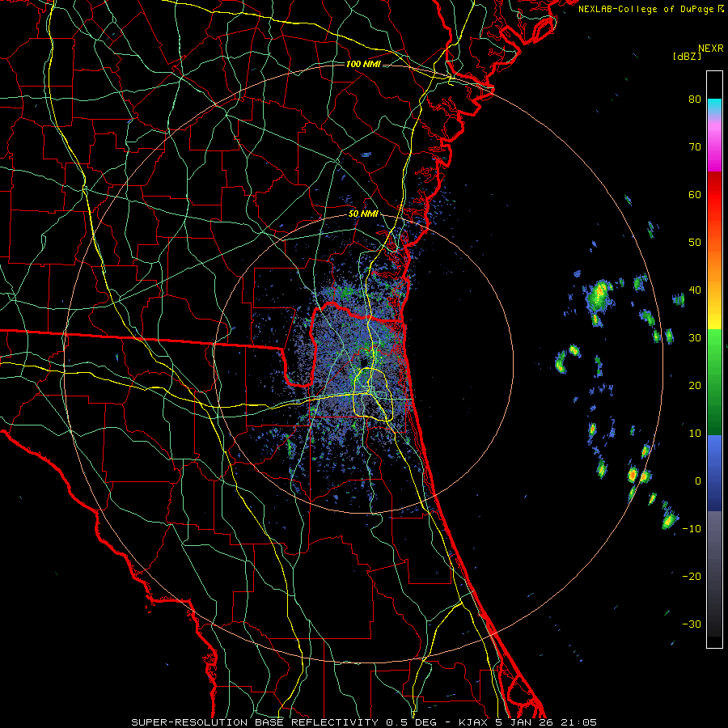The width and height of the screenshot is (728, 728).
Task: Click the Super-Resolution Base Reflectivity caption
Action: point(363,722)
